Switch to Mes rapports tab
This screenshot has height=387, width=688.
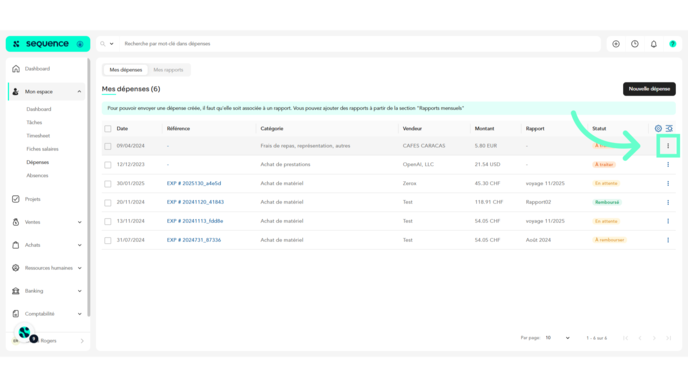[x=168, y=70]
